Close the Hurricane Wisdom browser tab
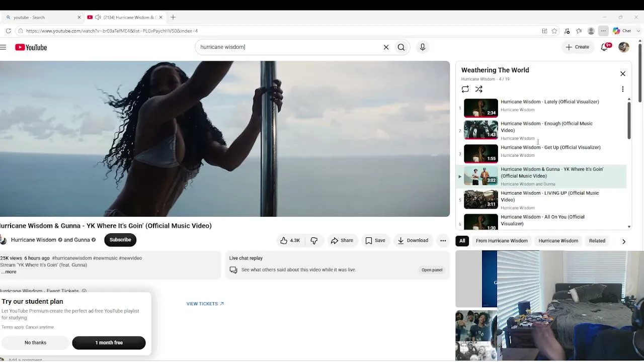The image size is (644, 362). point(160,17)
